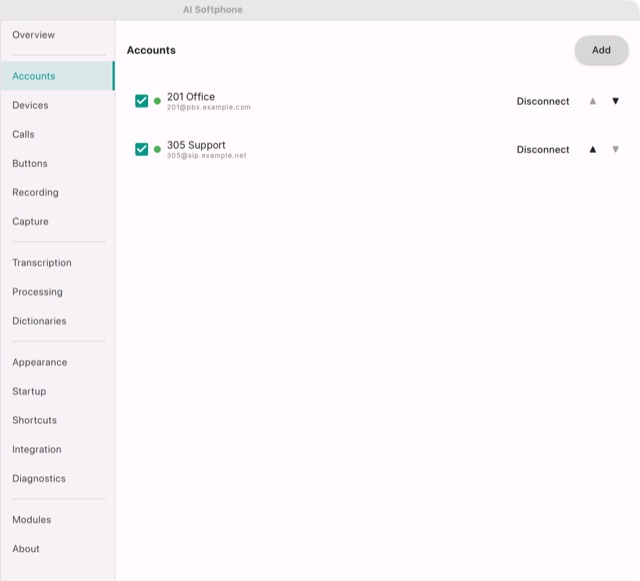
Task: Move 305 Support account up
Action: [593, 149]
